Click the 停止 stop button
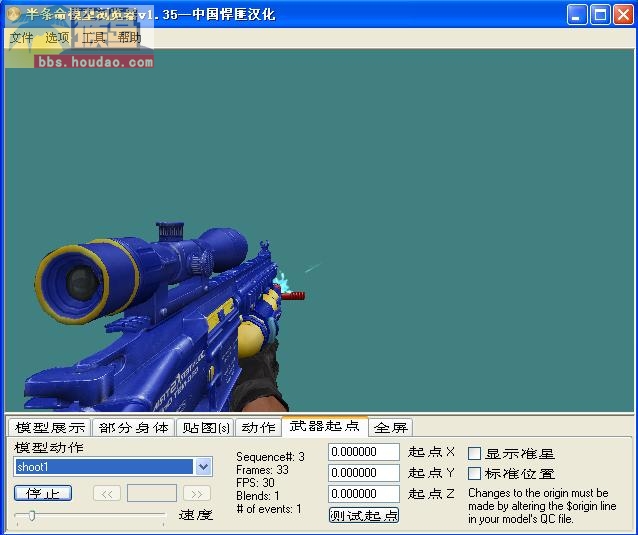 43,494
